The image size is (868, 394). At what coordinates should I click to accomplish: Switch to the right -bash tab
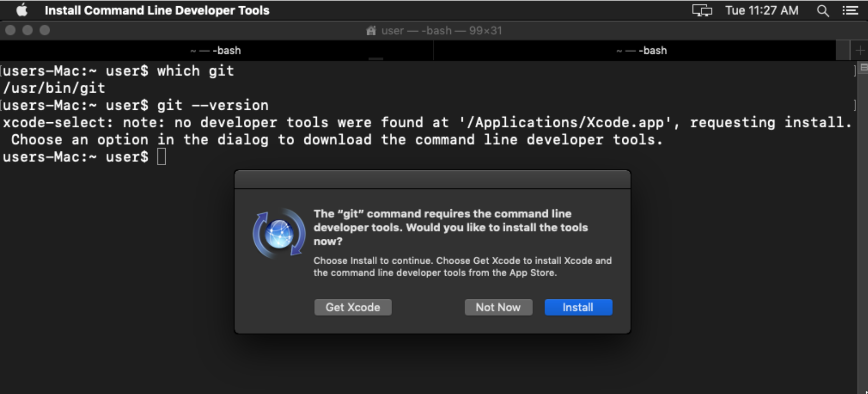[x=641, y=50]
